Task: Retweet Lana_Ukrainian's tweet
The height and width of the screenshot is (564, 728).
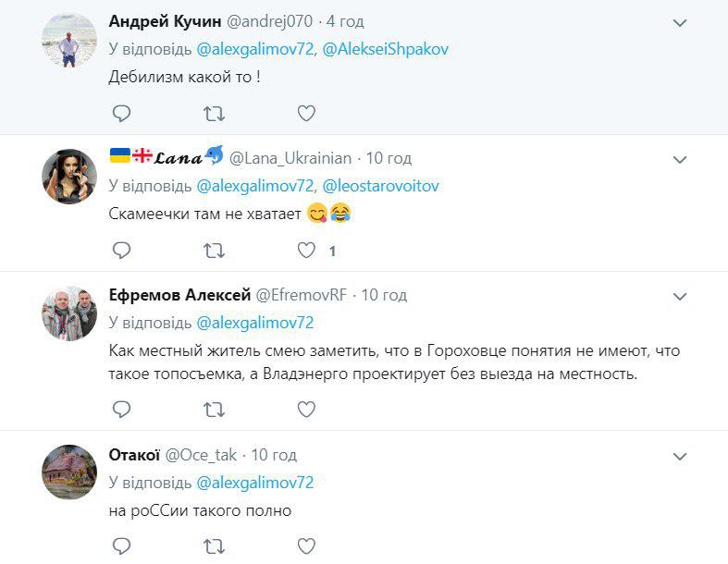Action: click(214, 251)
